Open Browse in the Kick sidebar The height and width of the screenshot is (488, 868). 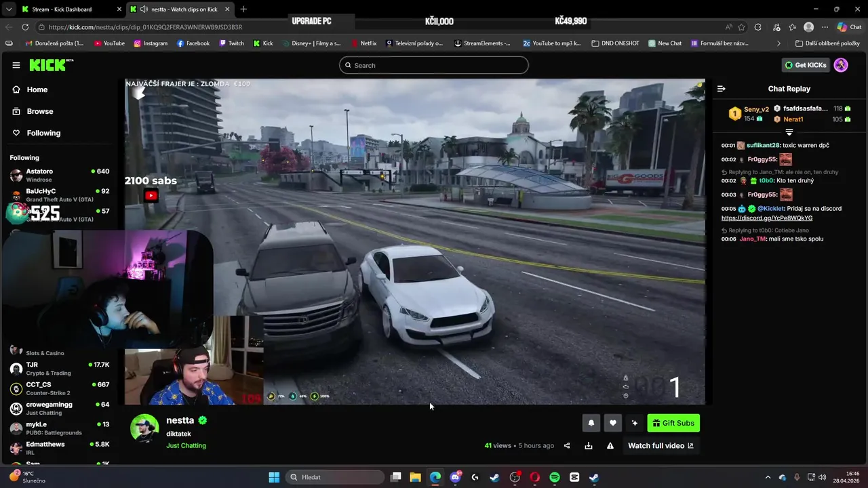33,111
